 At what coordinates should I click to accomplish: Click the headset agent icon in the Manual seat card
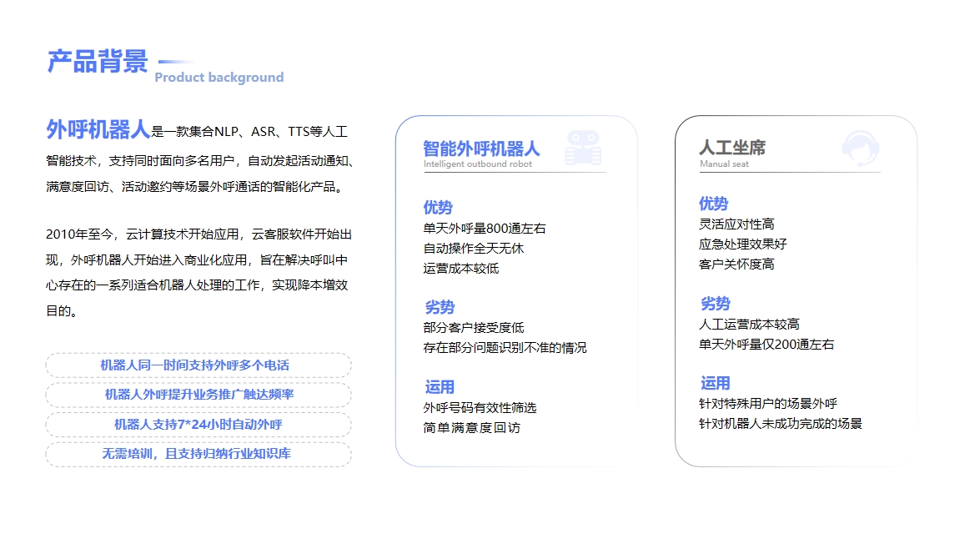(x=861, y=149)
